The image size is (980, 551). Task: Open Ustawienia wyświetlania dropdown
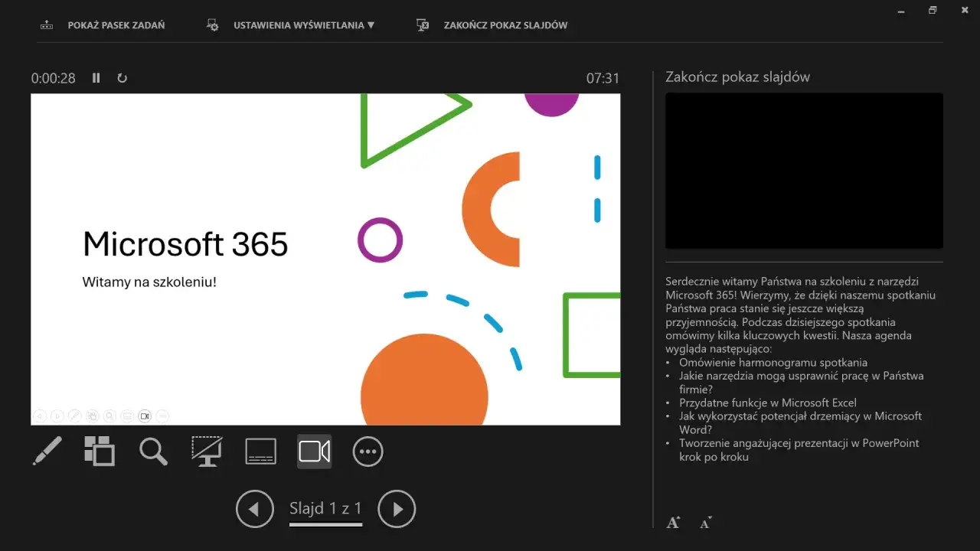click(x=304, y=25)
